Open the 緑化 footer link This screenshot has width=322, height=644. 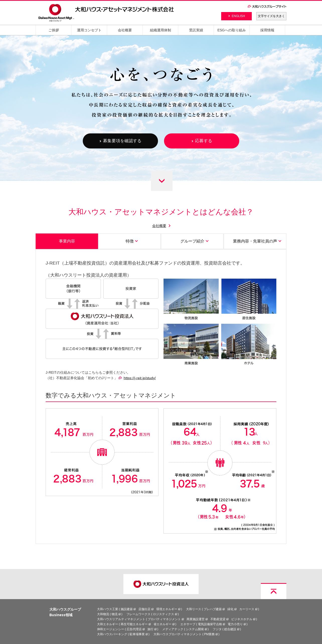(x=232, y=609)
